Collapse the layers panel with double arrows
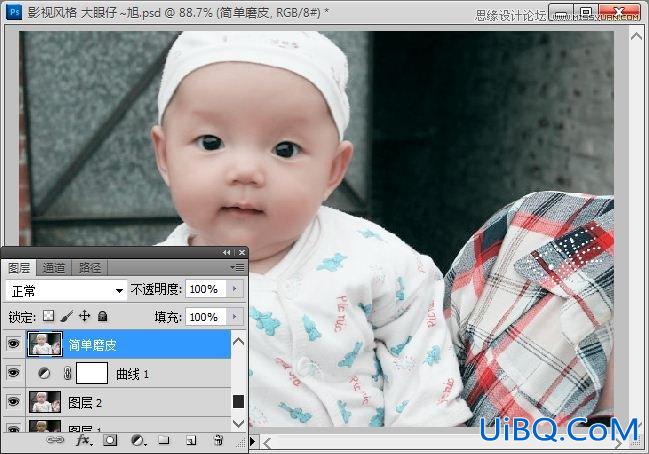Image resolution: width=649 pixels, height=454 pixels. click(226, 252)
